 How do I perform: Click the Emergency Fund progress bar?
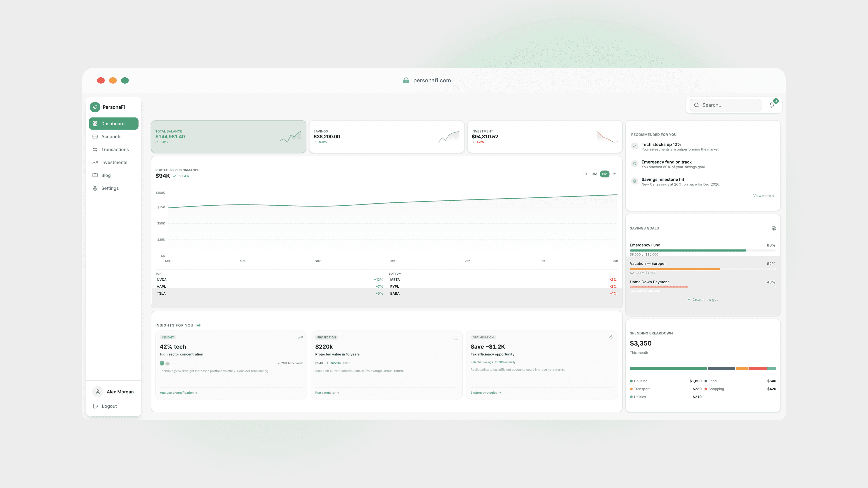point(702,251)
